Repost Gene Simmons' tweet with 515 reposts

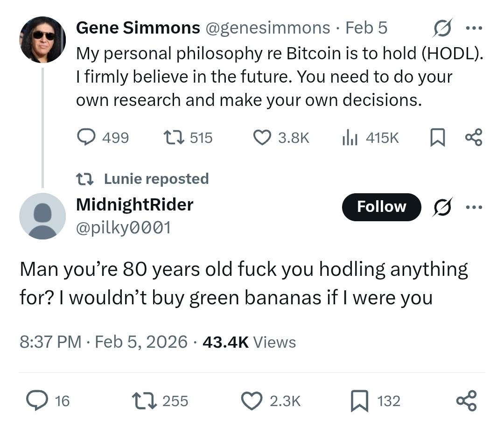(x=175, y=137)
